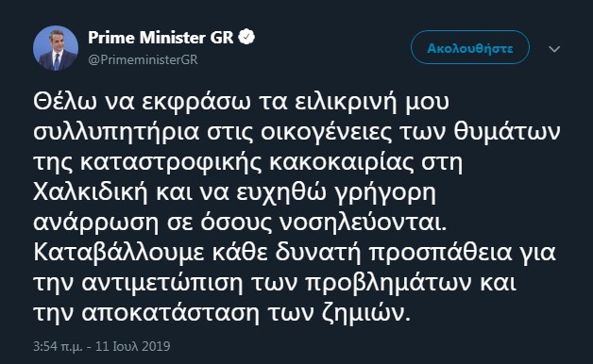Click the word θυμάτων in the tweet
The image size is (593, 364).
point(507,132)
